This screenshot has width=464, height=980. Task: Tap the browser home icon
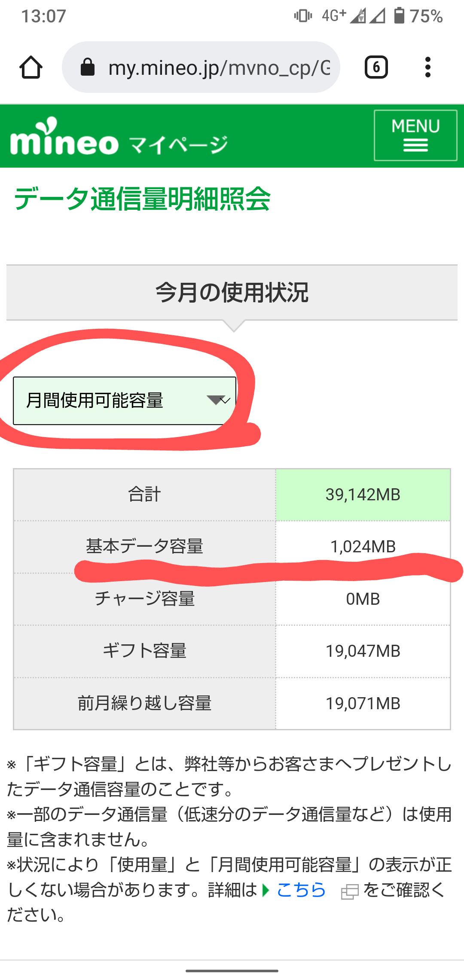[31, 67]
